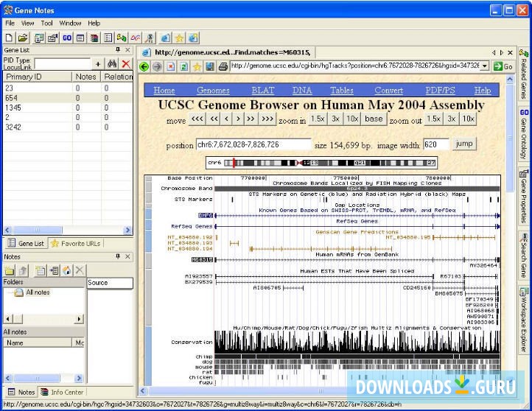Open the Gene Ontology GO toolbar icon
Screen dimensions: 532x411
point(66,38)
